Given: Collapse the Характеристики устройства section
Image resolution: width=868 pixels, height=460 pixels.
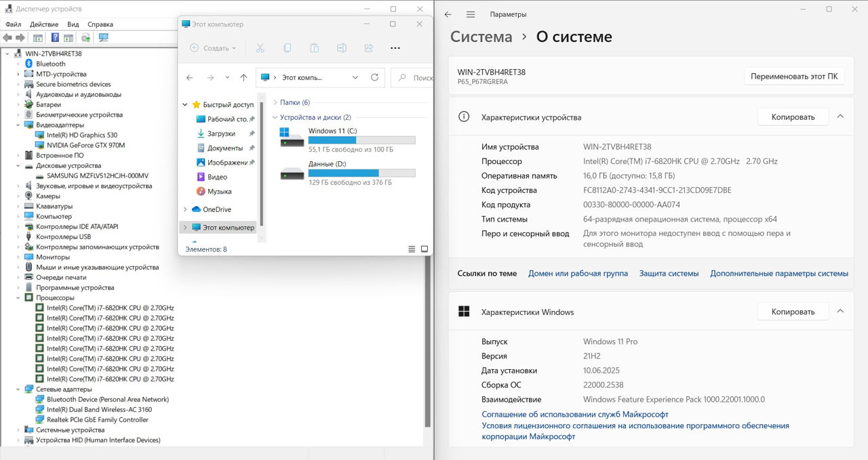Looking at the screenshot, I should click(x=840, y=117).
